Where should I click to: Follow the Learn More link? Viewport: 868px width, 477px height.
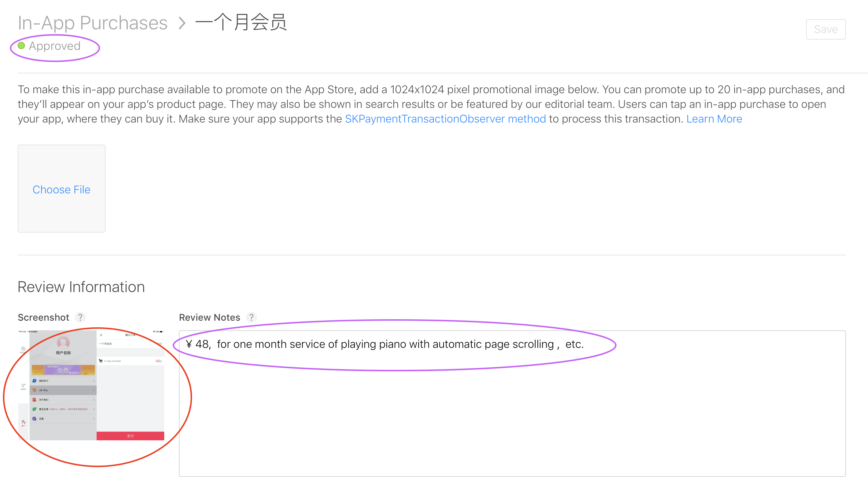point(714,119)
